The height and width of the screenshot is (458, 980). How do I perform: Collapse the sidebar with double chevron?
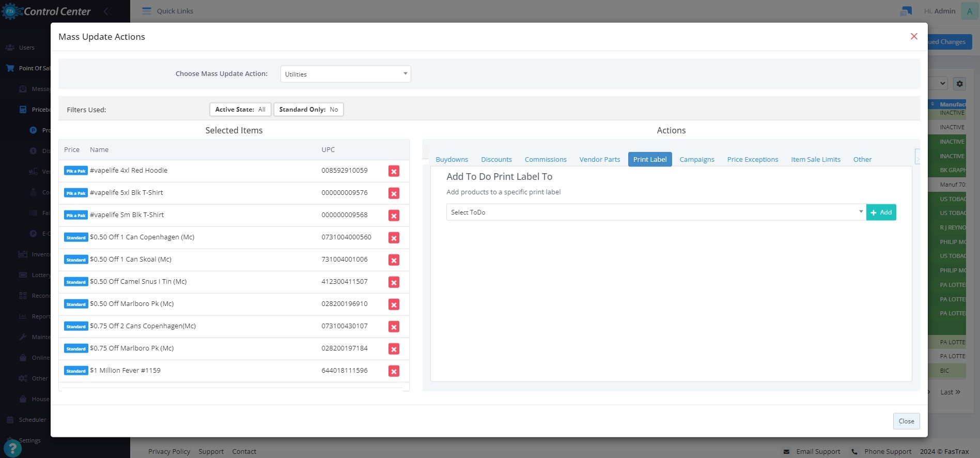107,11
